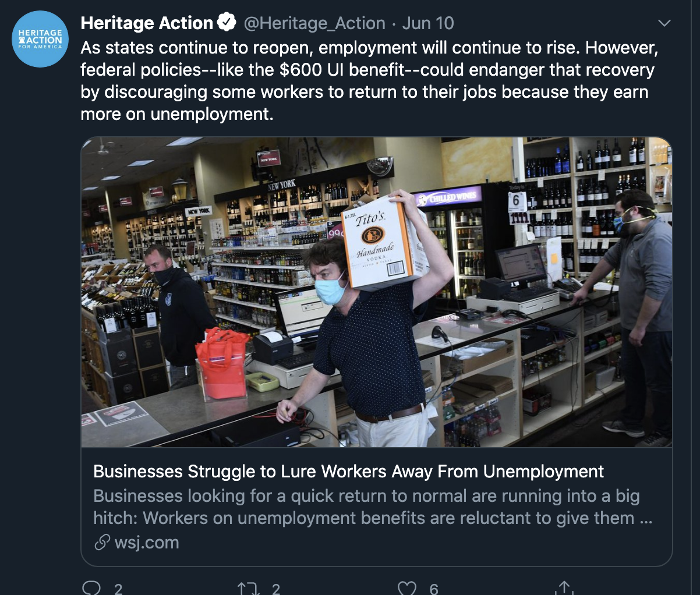Click the reply count of 2

pyautogui.click(x=118, y=589)
